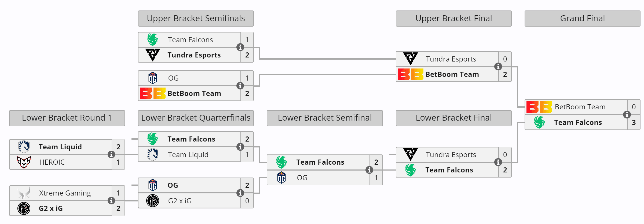Open the Team Liquid link in Lower Bracket Round 1
Viewport: 644px width, 224px height.
click(x=60, y=147)
